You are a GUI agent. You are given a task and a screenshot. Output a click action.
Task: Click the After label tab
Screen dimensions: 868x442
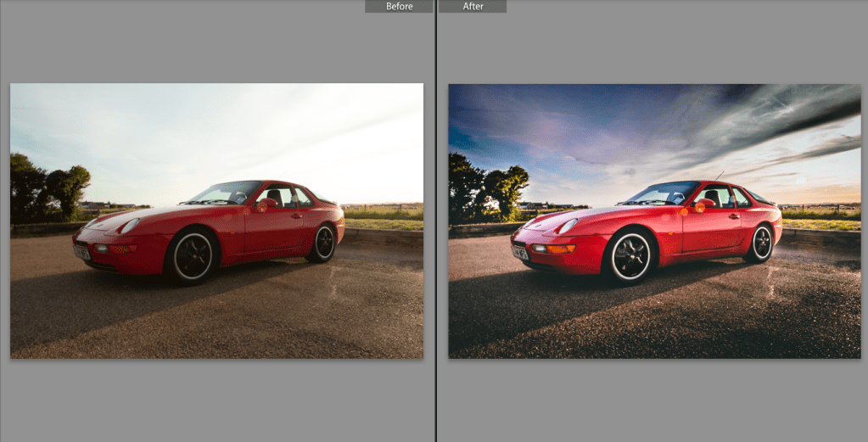tap(473, 6)
